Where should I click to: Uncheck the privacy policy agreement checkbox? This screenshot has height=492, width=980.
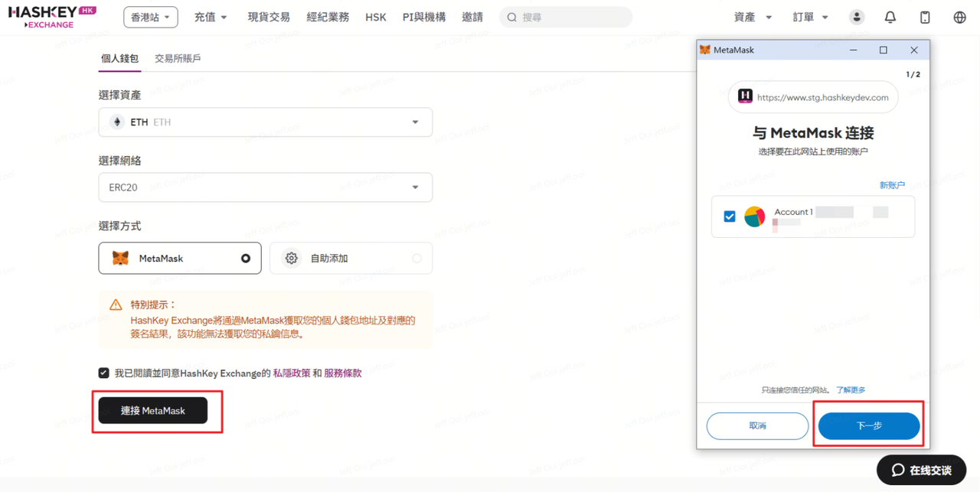pos(104,373)
